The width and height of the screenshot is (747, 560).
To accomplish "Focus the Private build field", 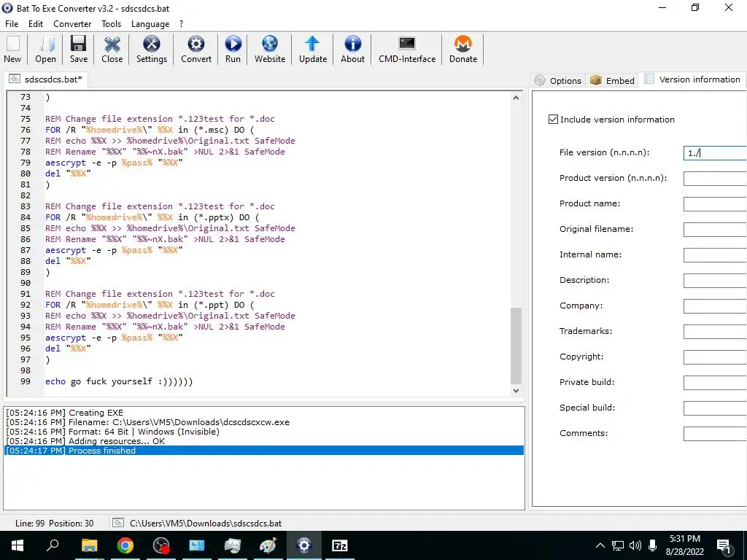I will point(715,382).
